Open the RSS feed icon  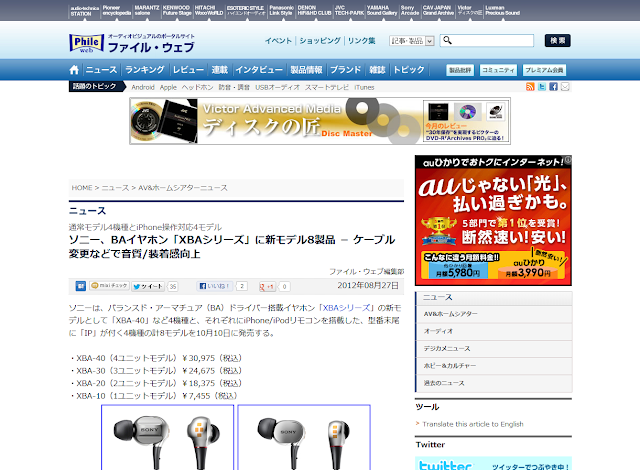tap(530, 86)
